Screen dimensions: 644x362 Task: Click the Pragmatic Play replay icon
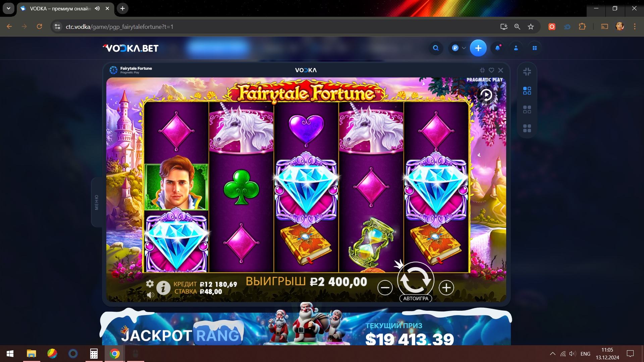(x=486, y=95)
